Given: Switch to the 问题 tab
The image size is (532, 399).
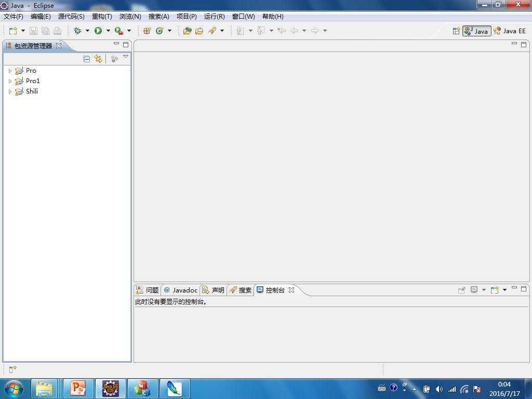Looking at the screenshot, I should point(148,290).
